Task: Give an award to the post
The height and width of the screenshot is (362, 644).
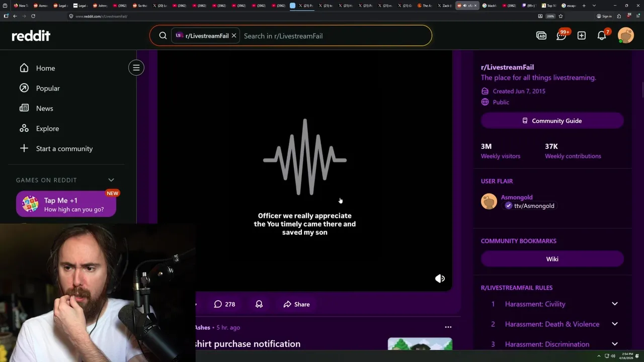Action: pos(259,304)
